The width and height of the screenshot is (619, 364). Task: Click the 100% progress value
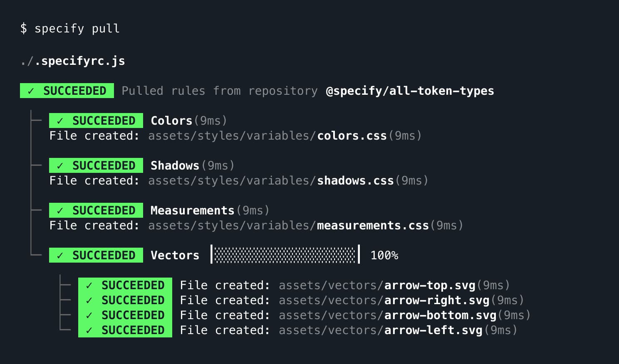pyautogui.click(x=384, y=255)
